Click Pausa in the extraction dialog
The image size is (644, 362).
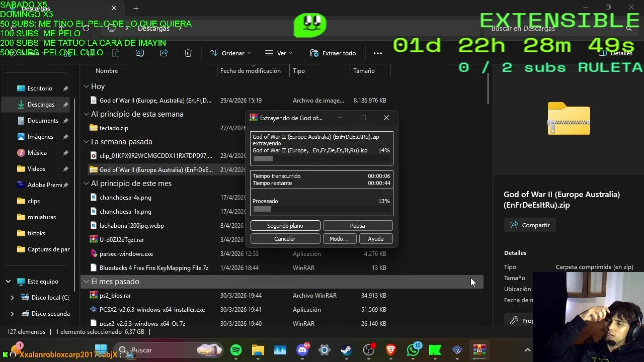tap(357, 226)
